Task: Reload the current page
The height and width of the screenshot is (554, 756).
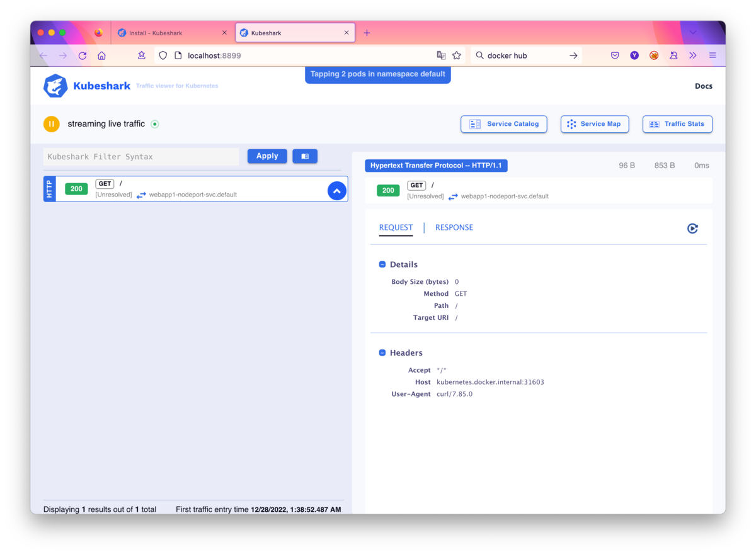Action: click(82, 55)
